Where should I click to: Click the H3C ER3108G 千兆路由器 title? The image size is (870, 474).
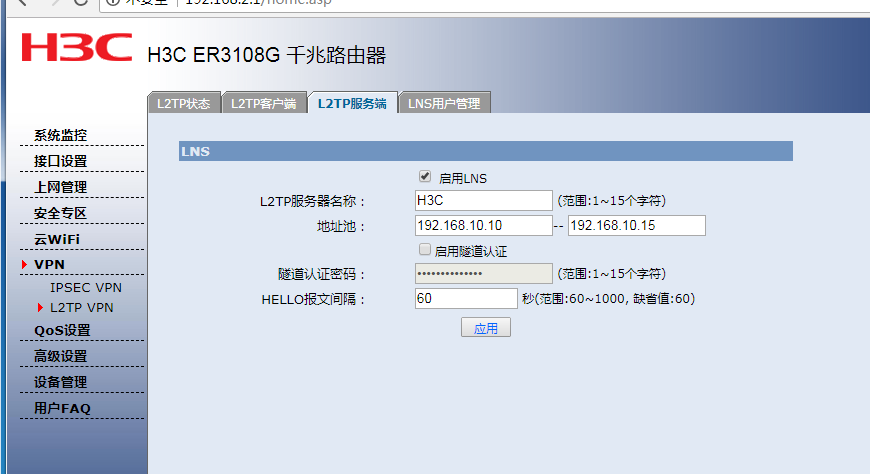pos(266,55)
